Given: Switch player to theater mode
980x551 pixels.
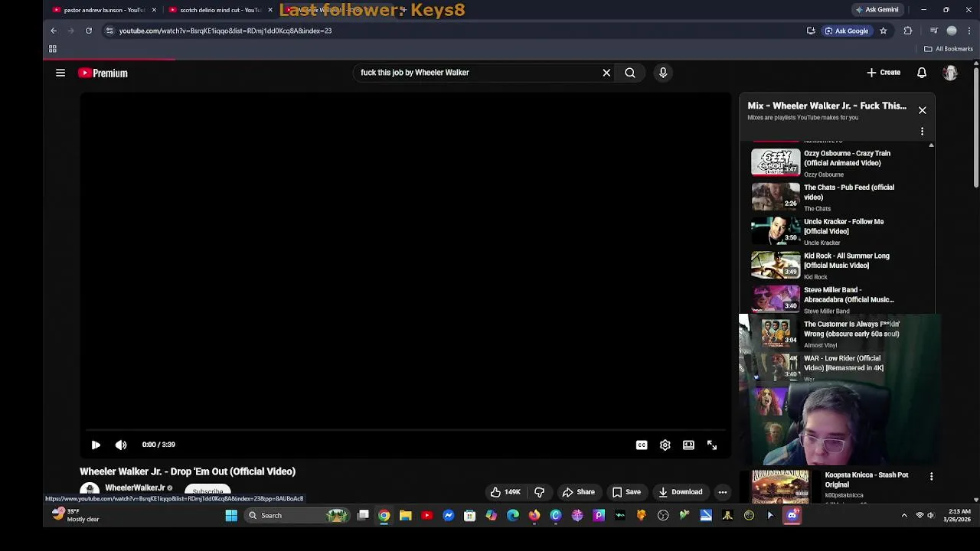Looking at the screenshot, I should (x=688, y=445).
